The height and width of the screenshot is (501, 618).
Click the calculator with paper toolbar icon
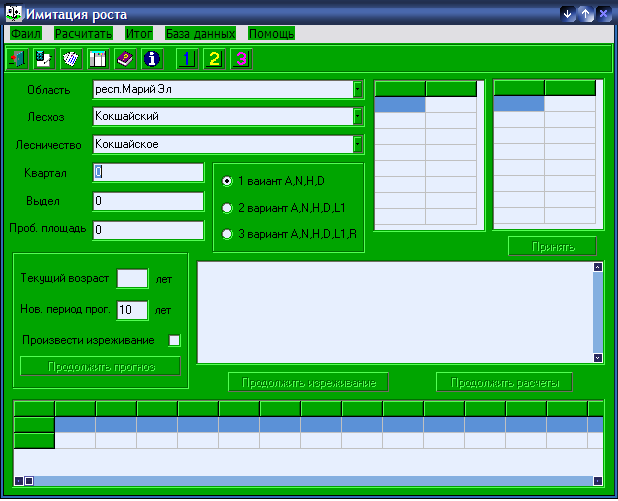(x=44, y=59)
